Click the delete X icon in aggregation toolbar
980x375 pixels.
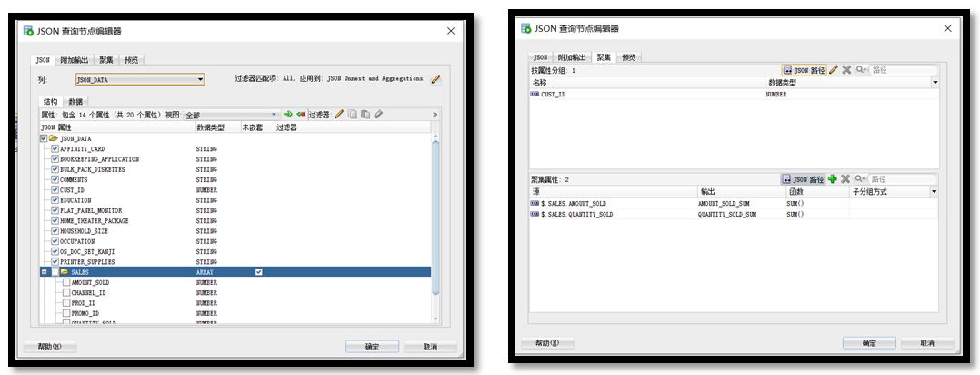point(845,179)
